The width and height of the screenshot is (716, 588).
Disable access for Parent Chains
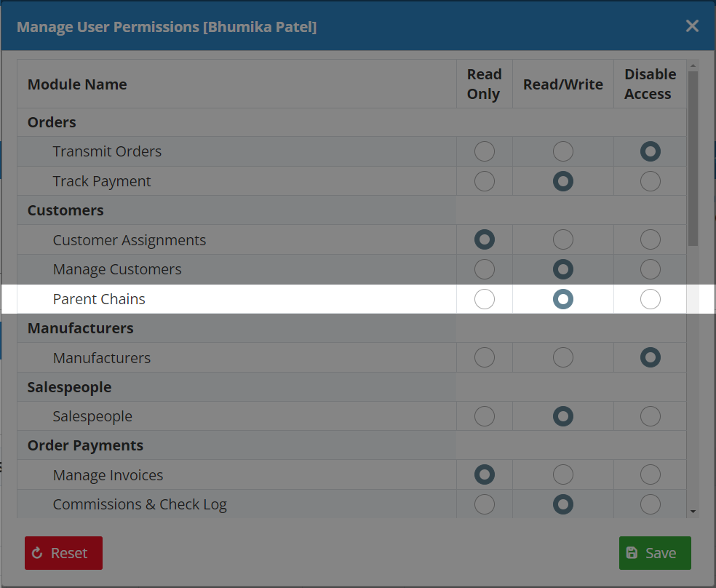click(x=650, y=299)
